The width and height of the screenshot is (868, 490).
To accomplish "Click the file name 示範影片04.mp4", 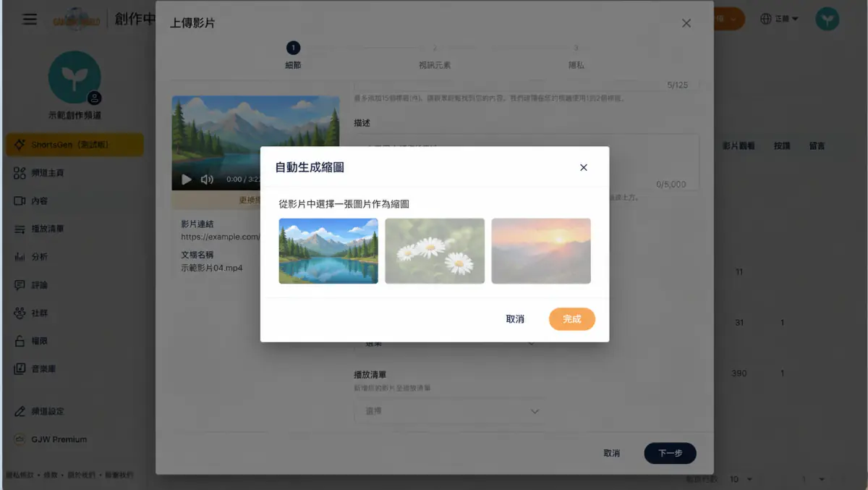I will click(212, 267).
